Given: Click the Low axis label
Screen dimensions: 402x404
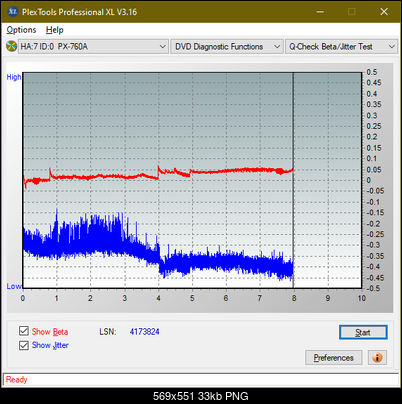Looking at the screenshot, I should (x=14, y=286).
